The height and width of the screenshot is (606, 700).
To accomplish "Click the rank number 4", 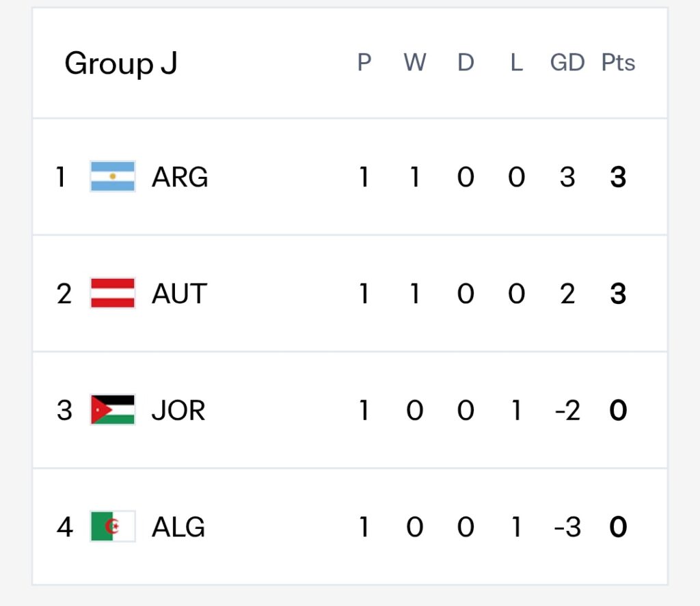I will 65,527.
